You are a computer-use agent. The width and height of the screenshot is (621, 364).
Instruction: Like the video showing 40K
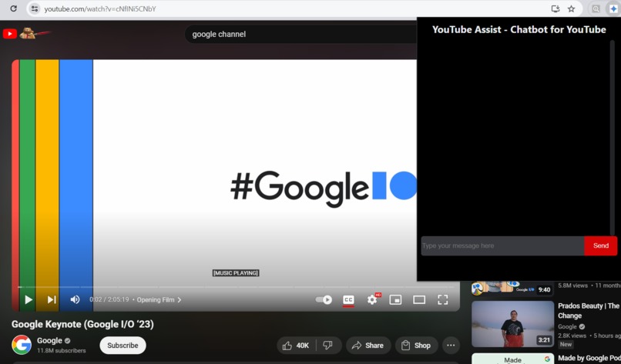click(x=296, y=346)
